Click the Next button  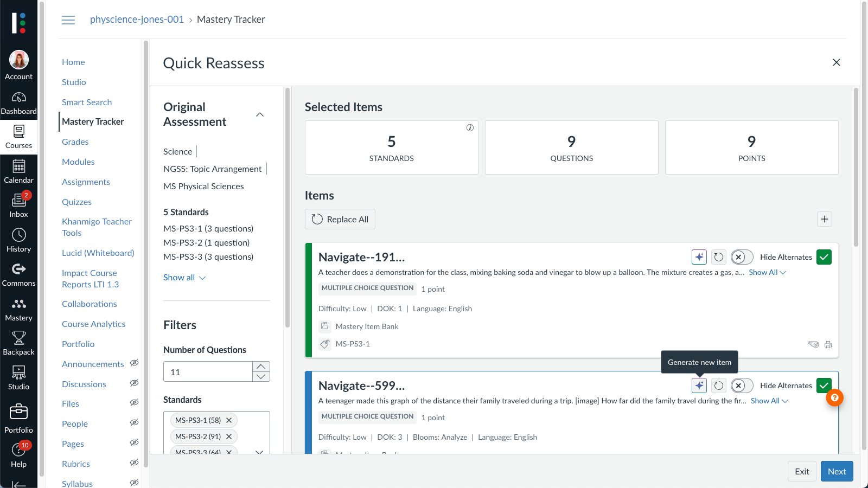coord(837,471)
